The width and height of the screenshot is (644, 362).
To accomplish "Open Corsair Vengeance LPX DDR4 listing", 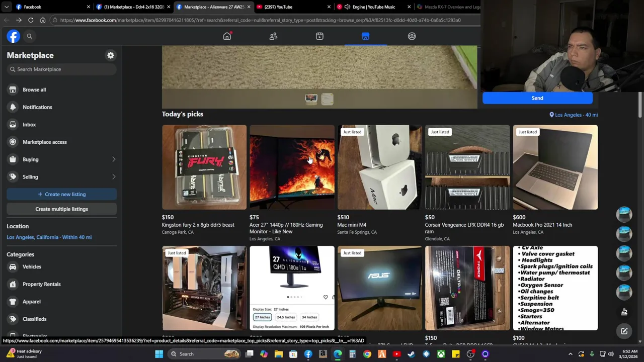I will [x=467, y=167].
